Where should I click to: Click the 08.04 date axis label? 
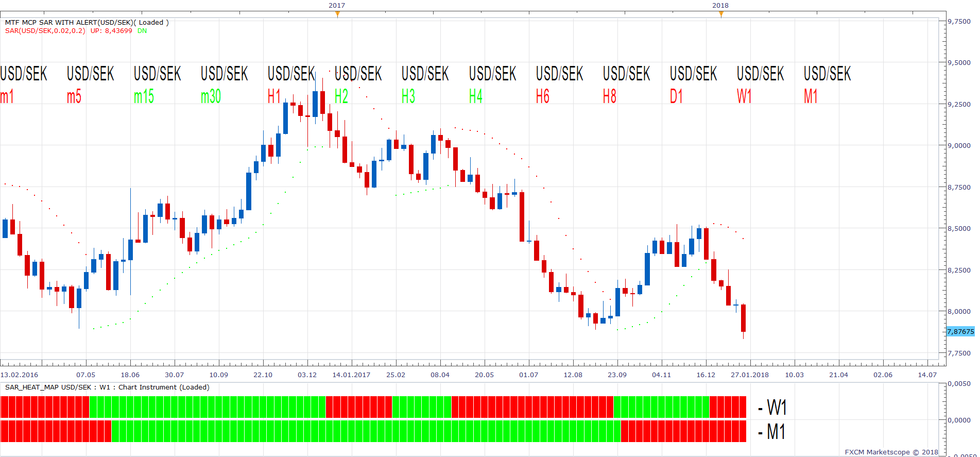pos(440,375)
